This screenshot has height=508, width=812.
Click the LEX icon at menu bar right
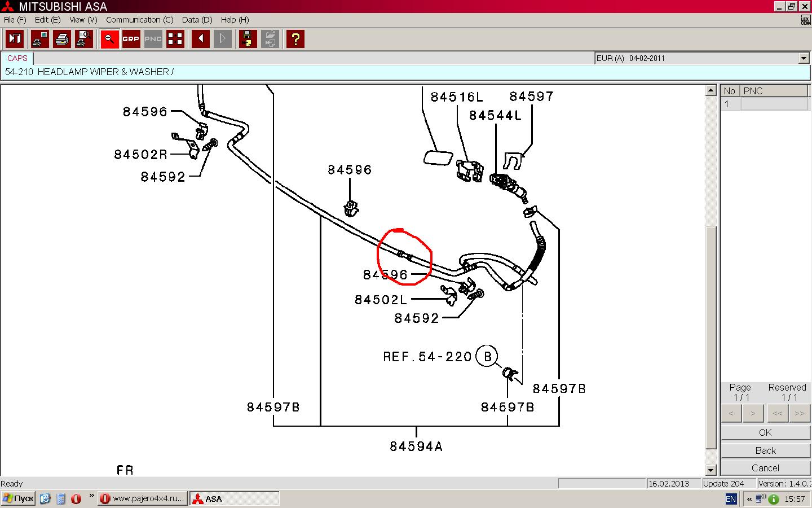(x=806, y=20)
